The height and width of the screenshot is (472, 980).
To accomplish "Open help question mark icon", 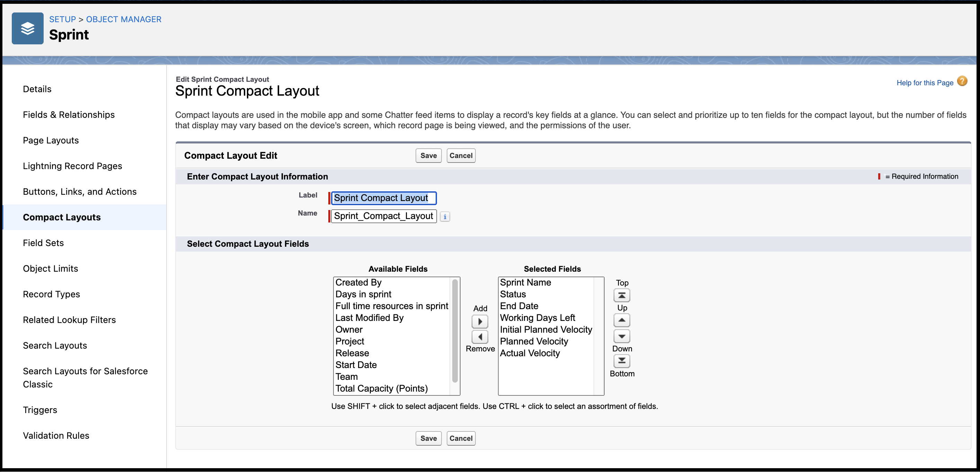I will click(x=962, y=81).
